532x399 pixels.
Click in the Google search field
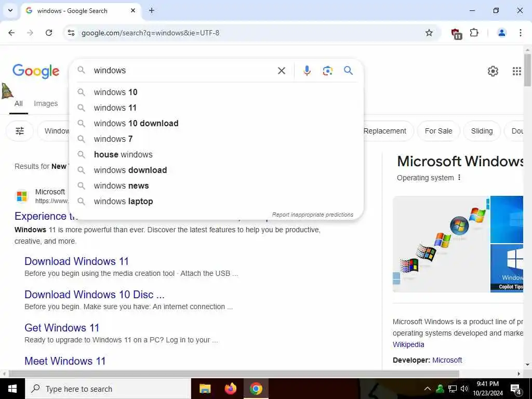(183, 71)
